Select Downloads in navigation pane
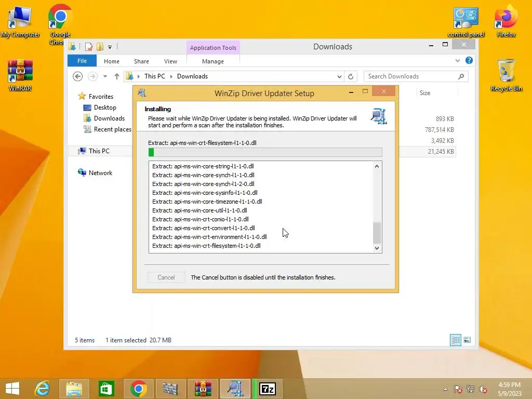532x399 pixels. [109, 118]
